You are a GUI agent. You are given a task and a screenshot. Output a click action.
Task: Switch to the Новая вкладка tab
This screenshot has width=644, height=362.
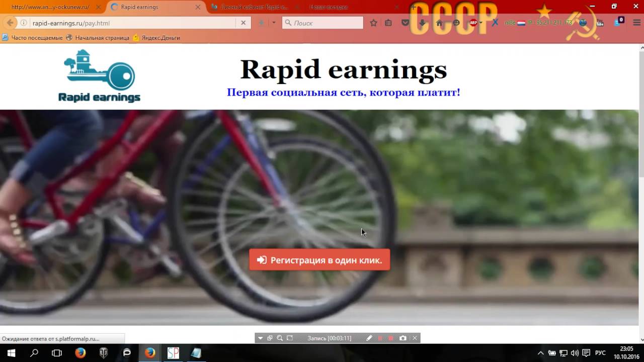coord(329,7)
